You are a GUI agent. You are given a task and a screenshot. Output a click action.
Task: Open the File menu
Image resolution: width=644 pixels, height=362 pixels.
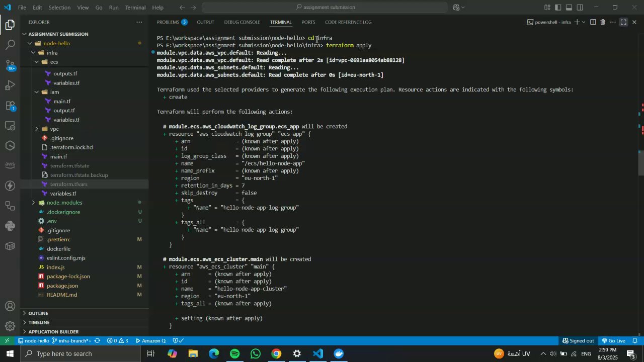(22, 8)
